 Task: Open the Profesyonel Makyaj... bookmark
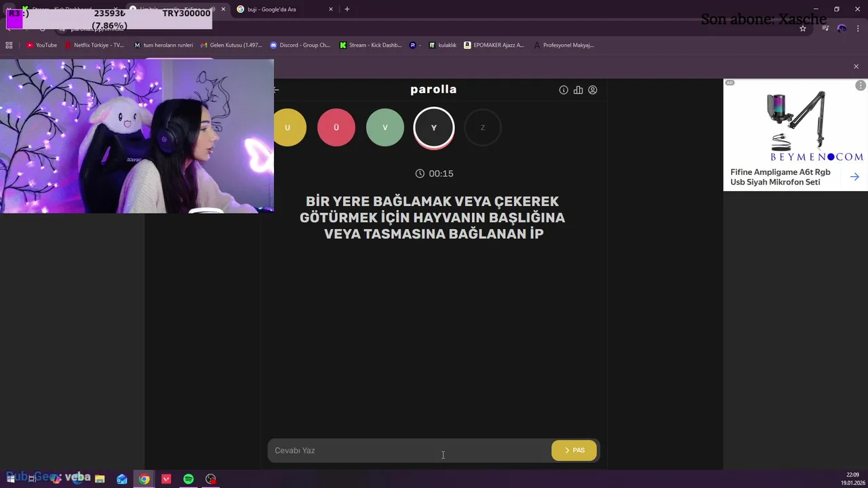pyautogui.click(x=564, y=45)
